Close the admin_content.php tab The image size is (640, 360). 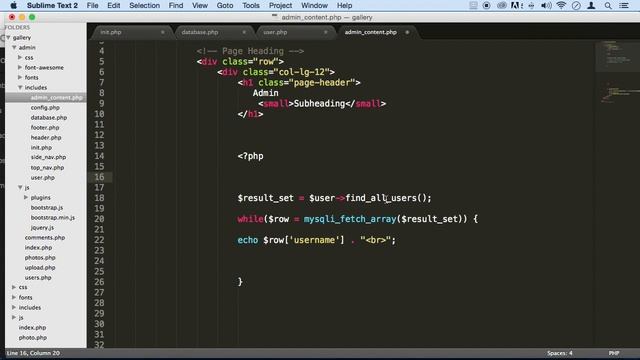click(407, 32)
